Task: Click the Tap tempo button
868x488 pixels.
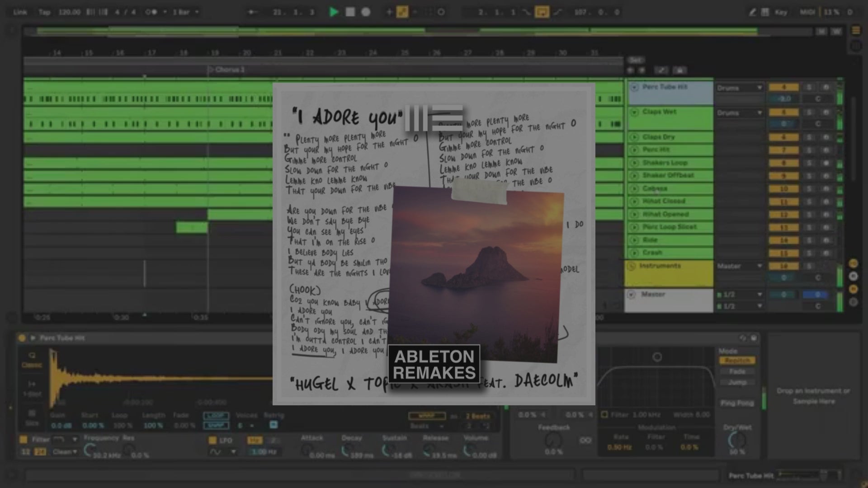Action: [x=44, y=12]
